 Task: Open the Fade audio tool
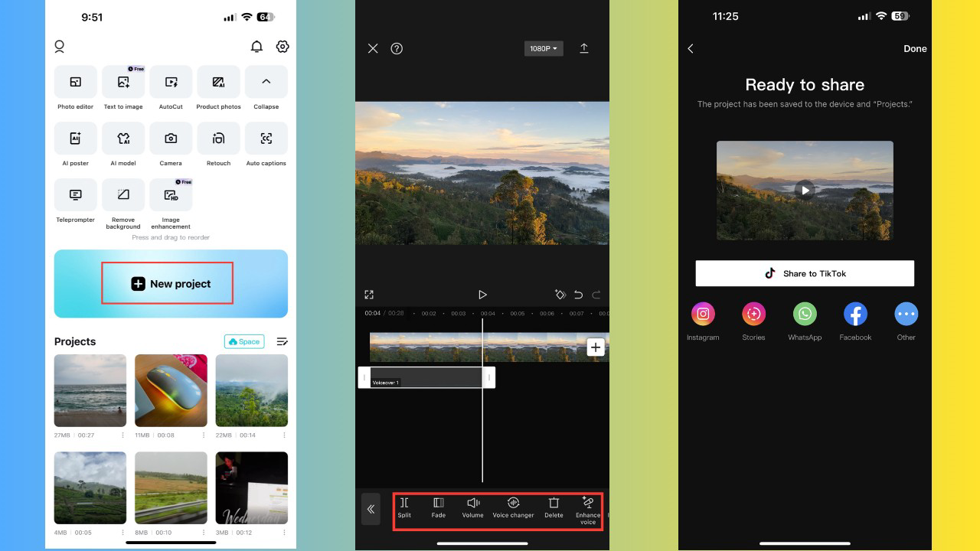coord(438,507)
